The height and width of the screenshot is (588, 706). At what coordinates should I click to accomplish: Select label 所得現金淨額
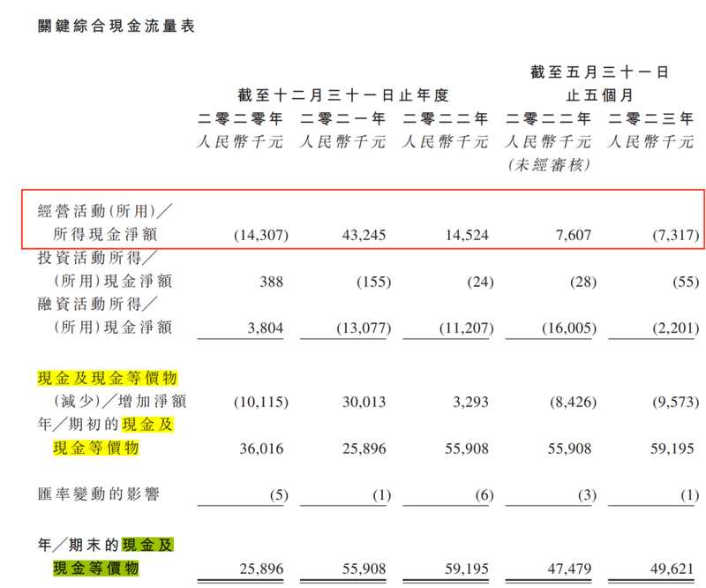pos(105,234)
